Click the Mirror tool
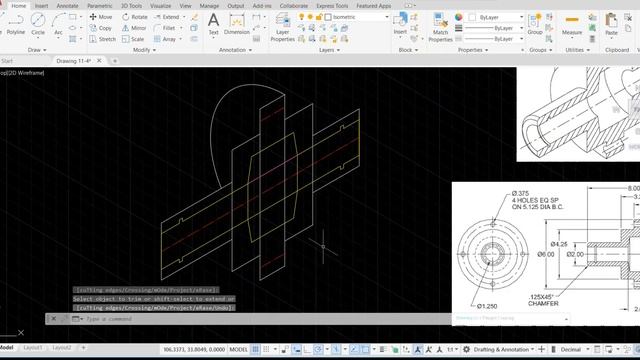Viewport: 640px width, 360px height. pyautogui.click(x=134, y=28)
